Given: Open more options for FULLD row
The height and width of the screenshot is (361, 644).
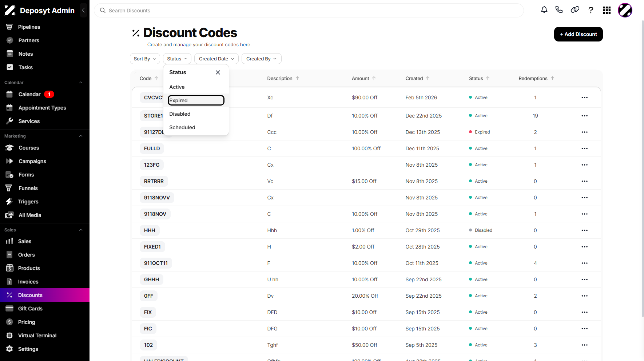Looking at the screenshot, I should (x=584, y=148).
